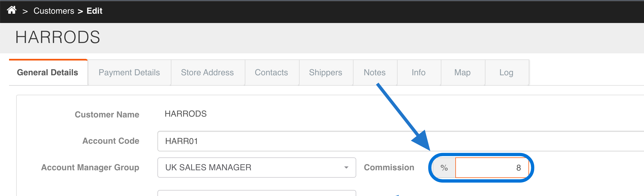Expand the Account Manager Group dropdown
Viewport: 644px width, 196px height.
click(257, 168)
